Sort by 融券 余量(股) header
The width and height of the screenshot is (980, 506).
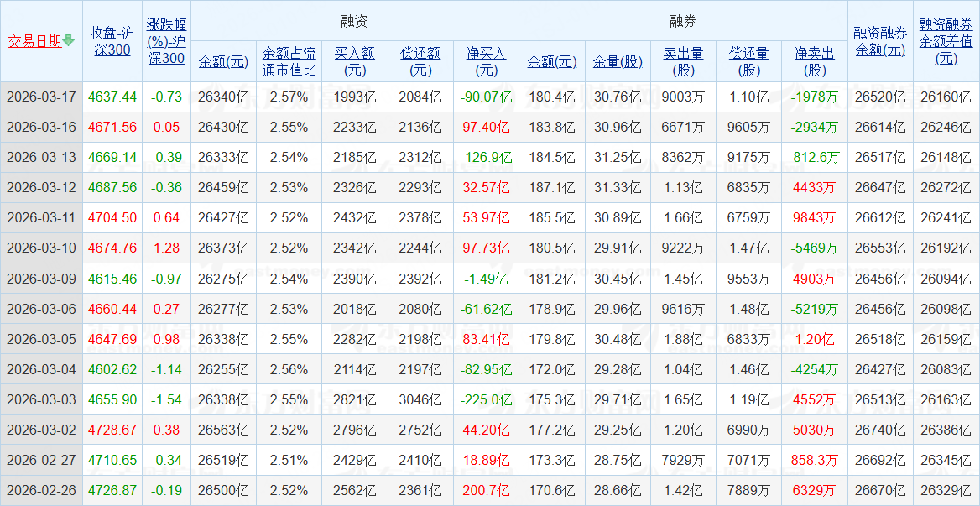[x=618, y=62]
